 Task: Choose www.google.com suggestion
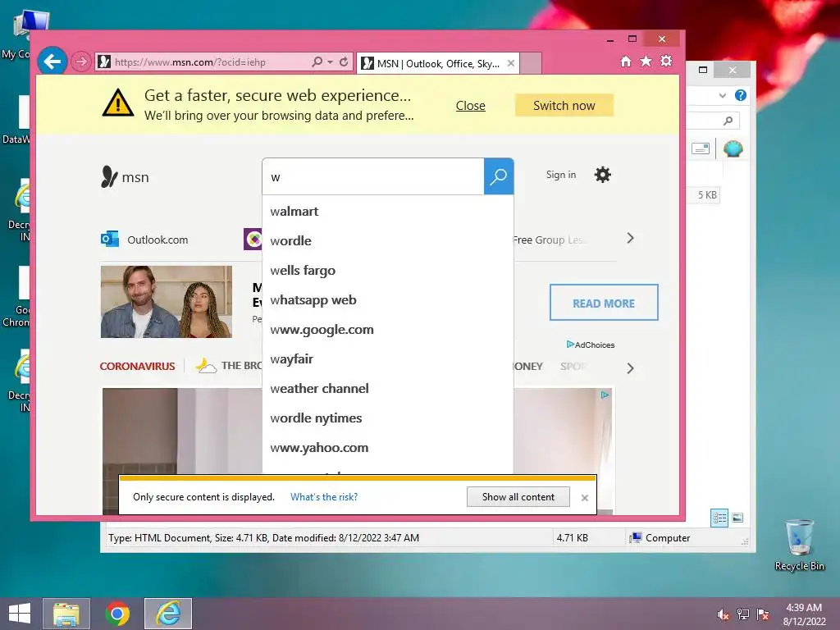pos(388,329)
